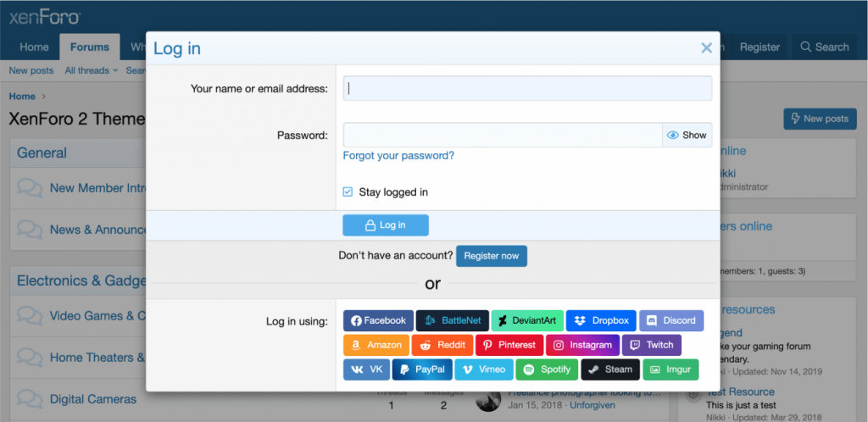
Task: Open the News & Announcements forum icon
Action: [x=30, y=230]
